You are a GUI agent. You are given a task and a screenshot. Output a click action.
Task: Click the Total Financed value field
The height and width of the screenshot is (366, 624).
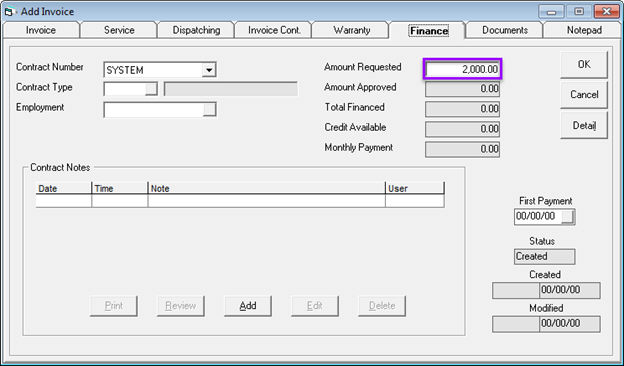[462, 109]
